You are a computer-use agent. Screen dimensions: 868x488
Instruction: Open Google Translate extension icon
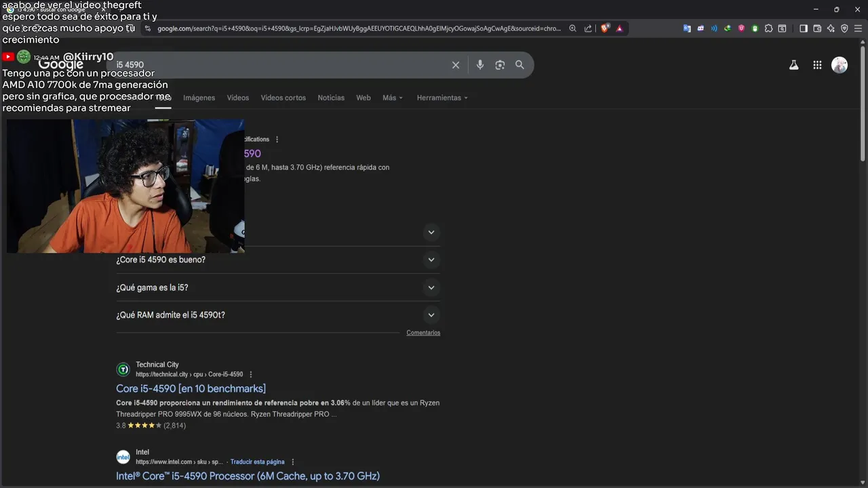pyautogui.click(x=687, y=28)
